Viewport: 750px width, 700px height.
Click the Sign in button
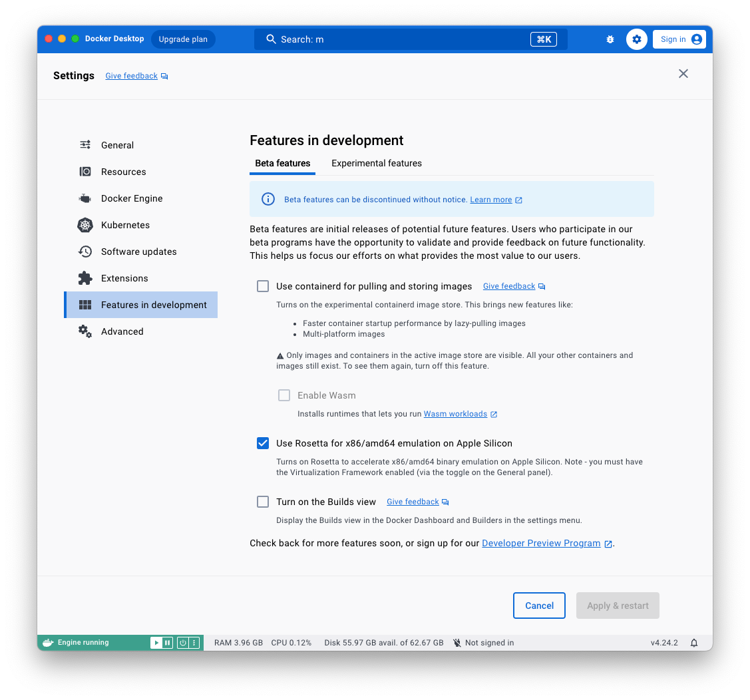(679, 39)
